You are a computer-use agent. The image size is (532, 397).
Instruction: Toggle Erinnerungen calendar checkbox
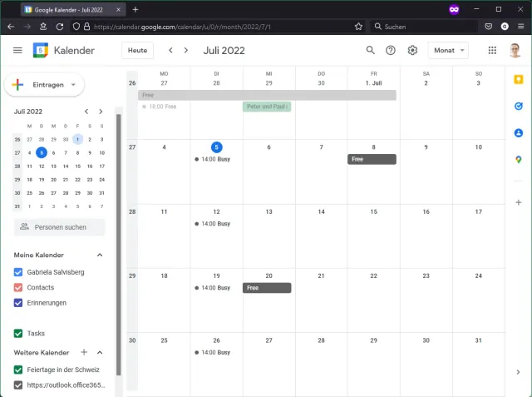coord(18,303)
